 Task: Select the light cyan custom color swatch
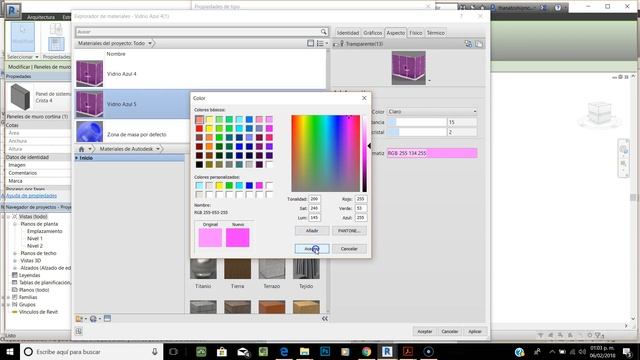click(199, 186)
